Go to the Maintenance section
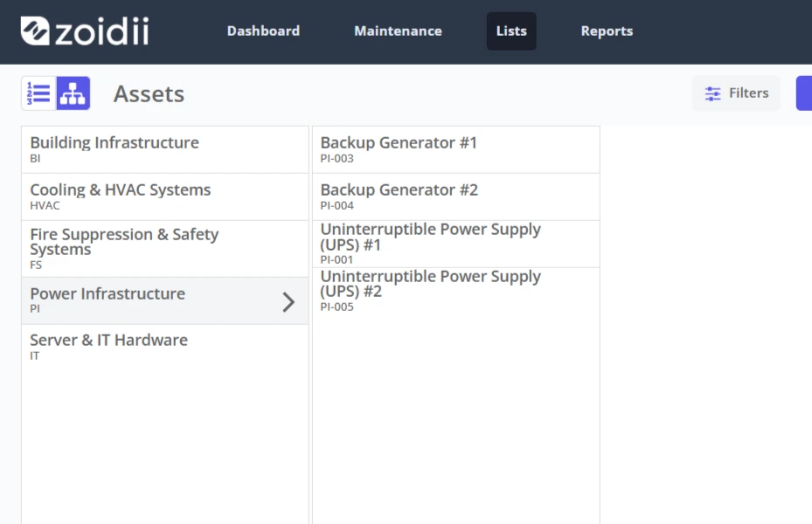Viewport: 812px width, 524px height. [x=398, y=31]
